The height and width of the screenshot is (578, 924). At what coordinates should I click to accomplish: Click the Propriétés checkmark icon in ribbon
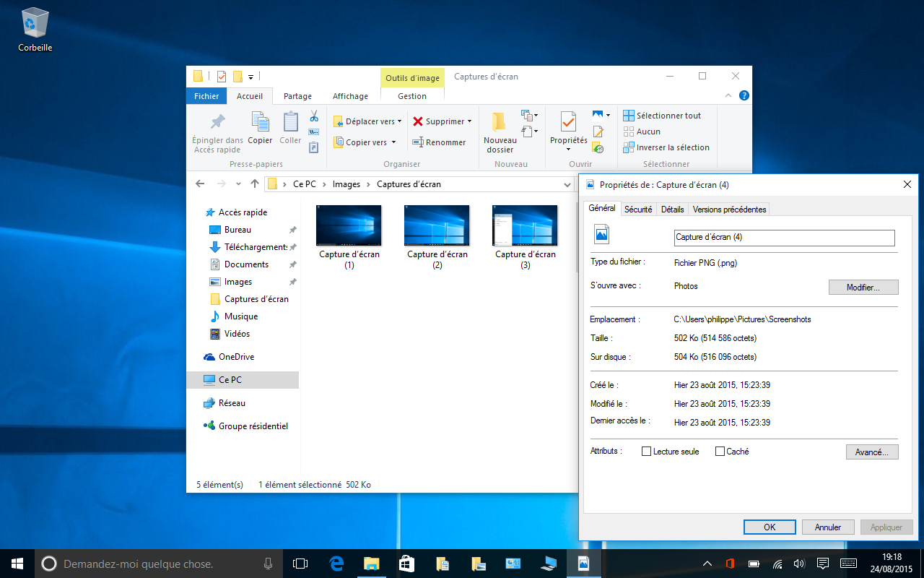[568, 121]
